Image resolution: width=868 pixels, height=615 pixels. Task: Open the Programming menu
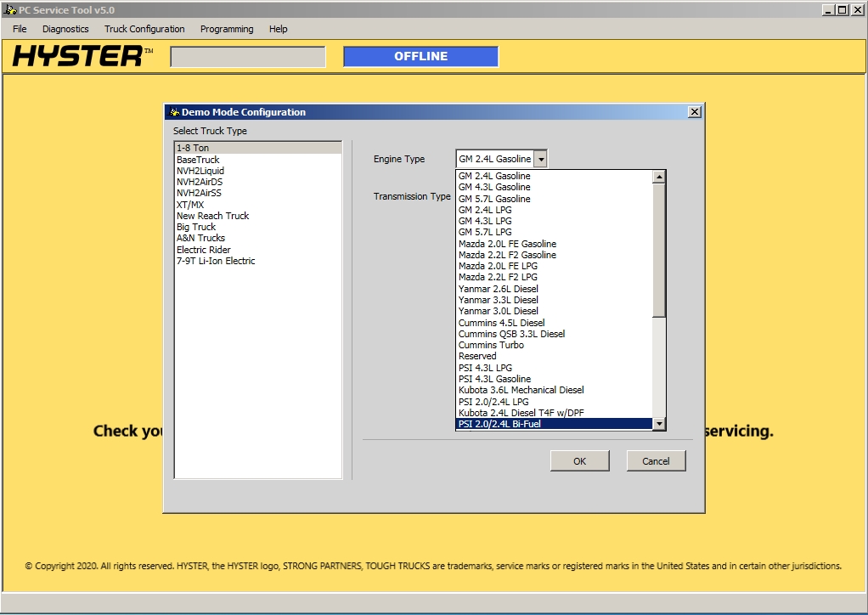[x=226, y=28]
